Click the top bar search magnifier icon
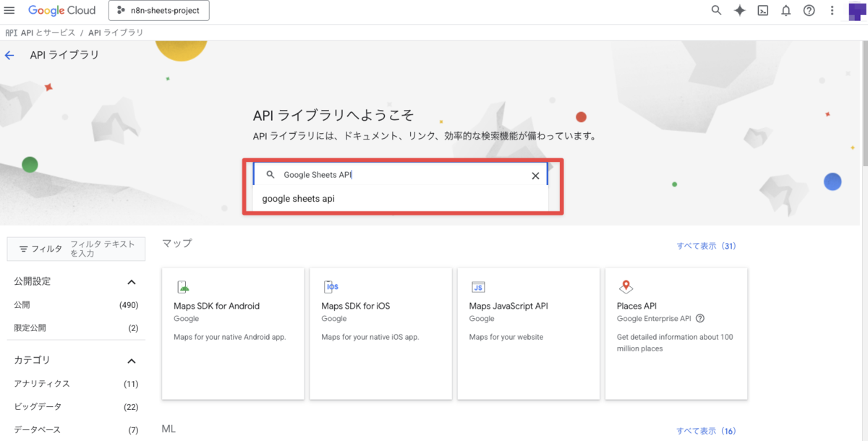The width and height of the screenshot is (868, 441). (x=716, y=11)
